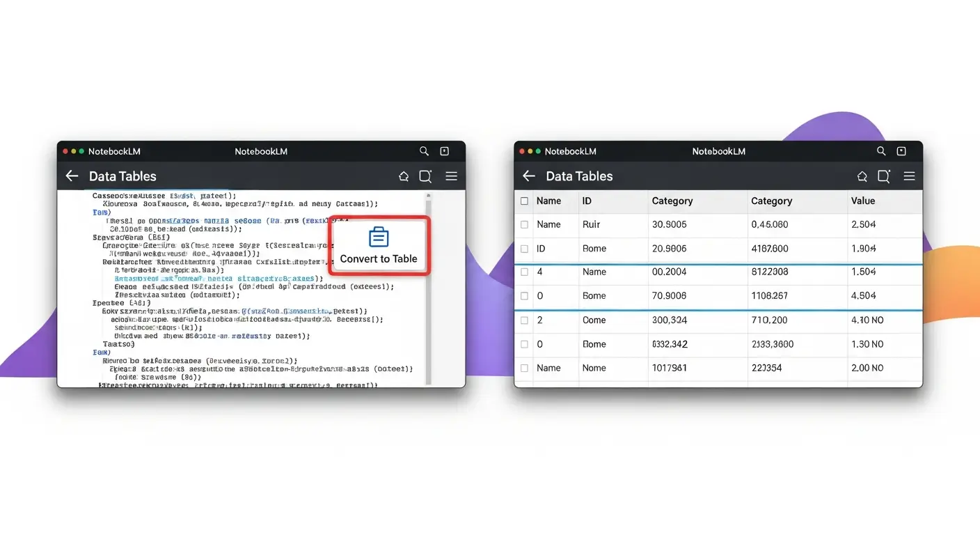Open search in the right window title bar

(881, 151)
